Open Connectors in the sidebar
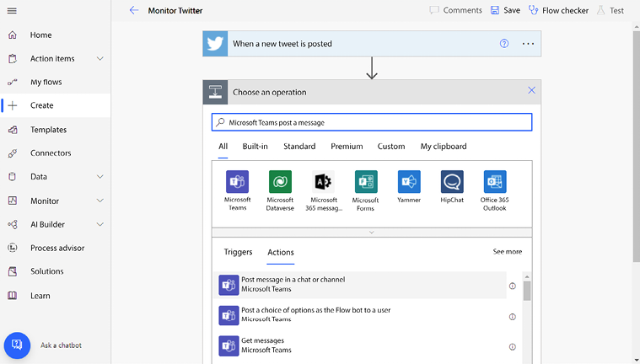Screen dimensions: 640x364 [x=51, y=153]
